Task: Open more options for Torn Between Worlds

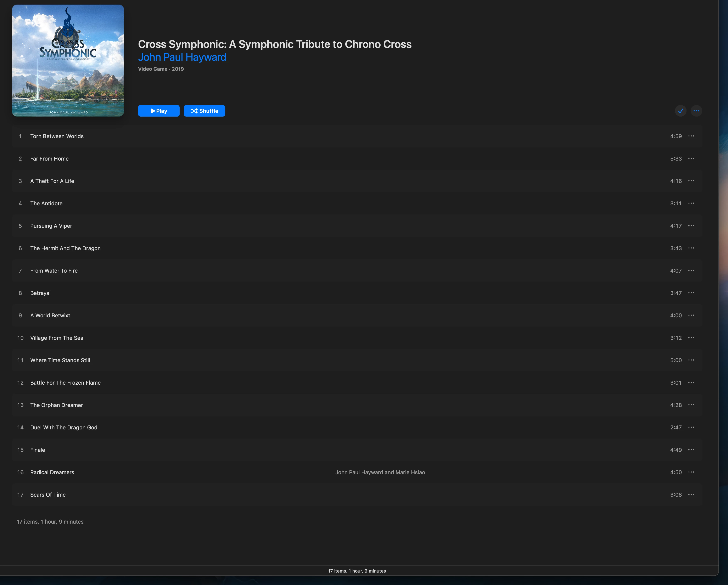Action: tap(691, 136)
